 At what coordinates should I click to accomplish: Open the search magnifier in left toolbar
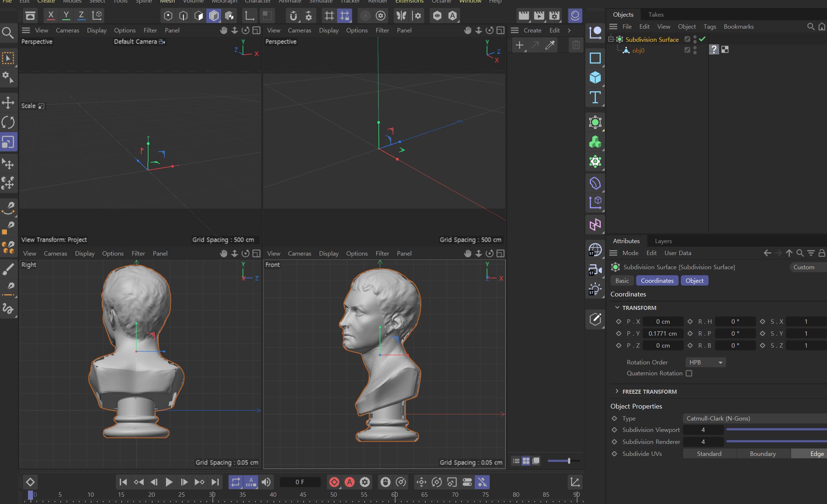(8, 33)
